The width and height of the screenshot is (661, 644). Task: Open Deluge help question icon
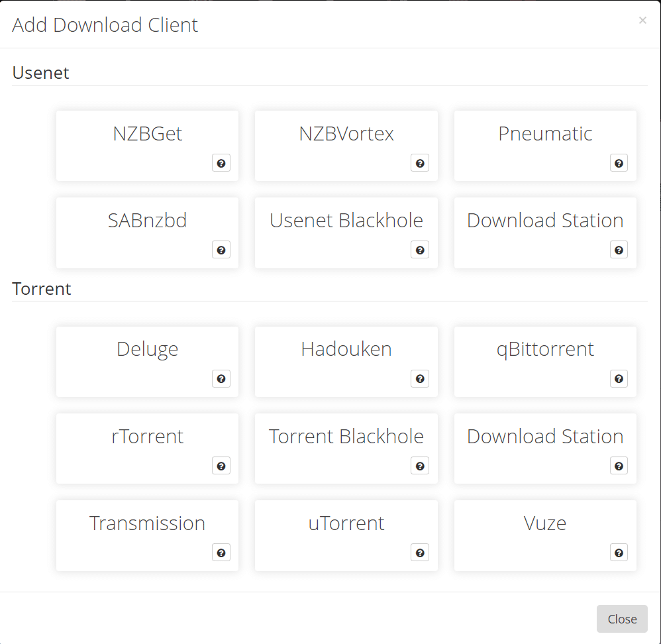tap(221, 379)
